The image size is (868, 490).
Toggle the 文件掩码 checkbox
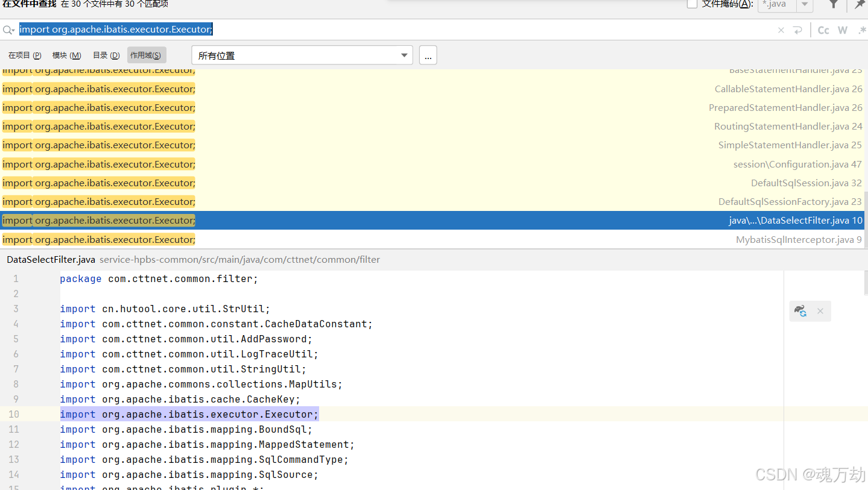point(691,5)
